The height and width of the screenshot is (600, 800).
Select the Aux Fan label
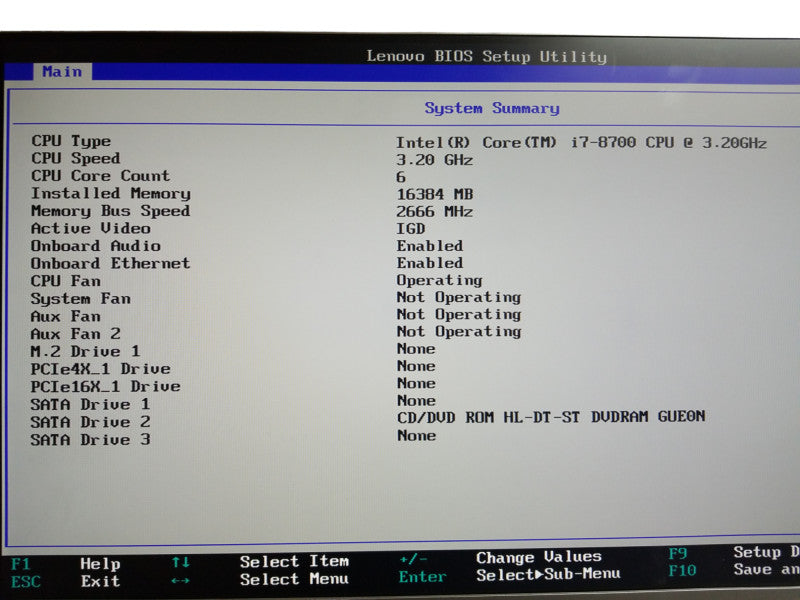pos(66,316)
